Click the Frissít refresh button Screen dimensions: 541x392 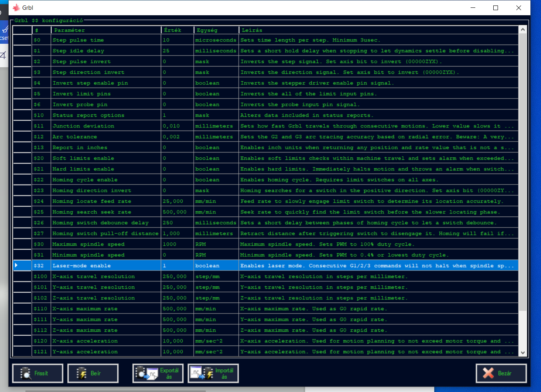point(38,373)
